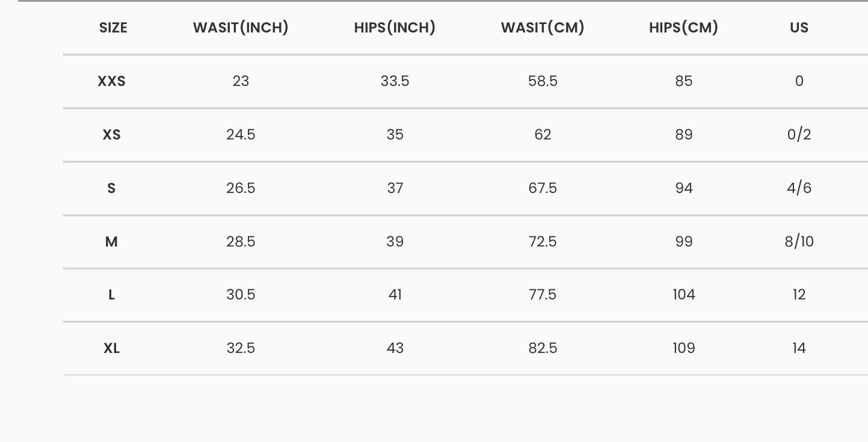Select the L size row label

111,295
